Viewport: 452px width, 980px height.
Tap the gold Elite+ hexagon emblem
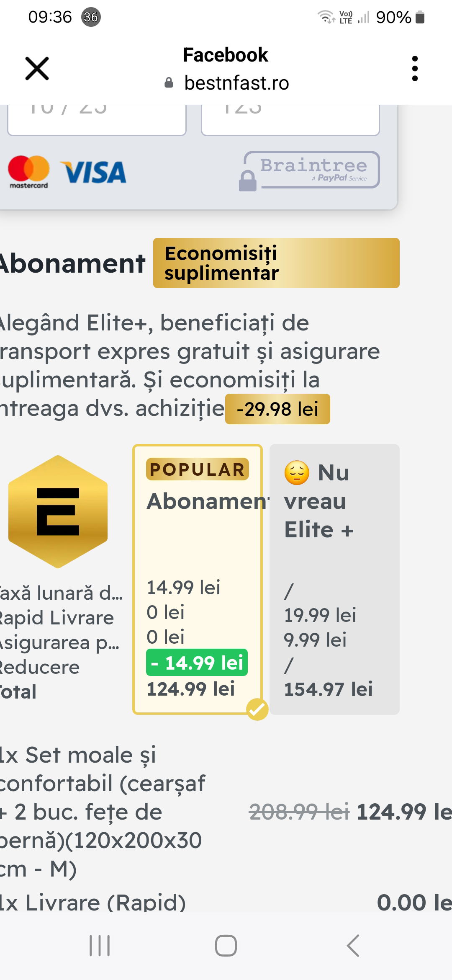click(x=58, y=511)
